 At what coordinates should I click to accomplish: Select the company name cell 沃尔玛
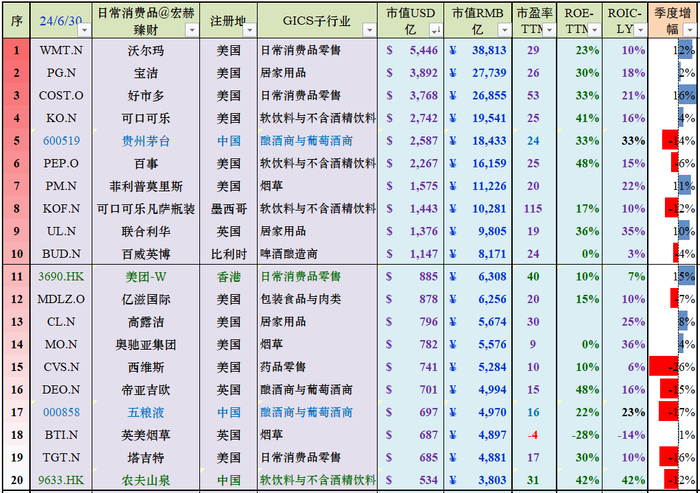pyautogui.click(x=146, y=50)
